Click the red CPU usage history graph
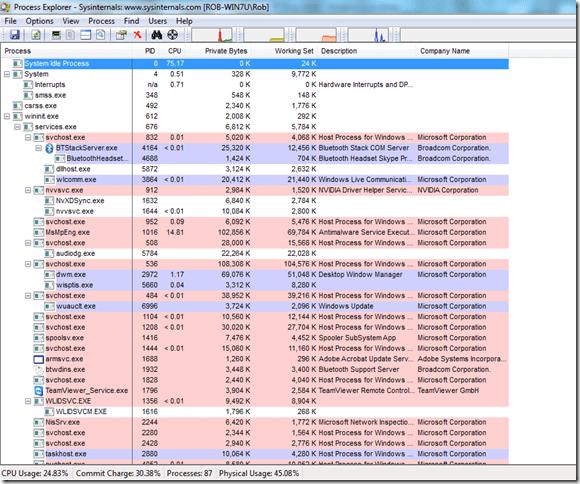This screenshot has height=484, width=580. (x=212, y=35)
